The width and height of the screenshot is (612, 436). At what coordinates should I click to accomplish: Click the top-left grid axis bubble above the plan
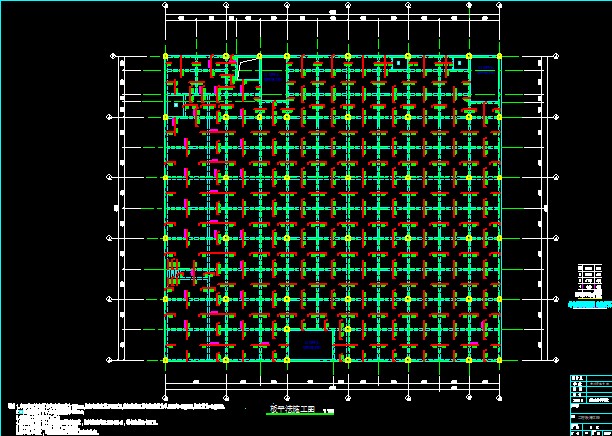coord(166,5)
